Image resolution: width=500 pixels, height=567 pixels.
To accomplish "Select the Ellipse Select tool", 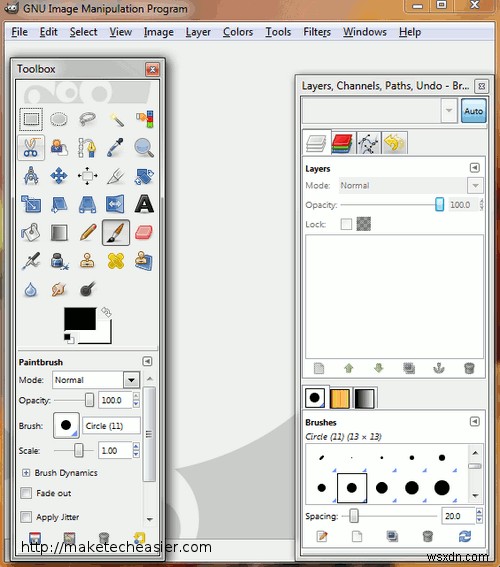I will click(59, 119).
